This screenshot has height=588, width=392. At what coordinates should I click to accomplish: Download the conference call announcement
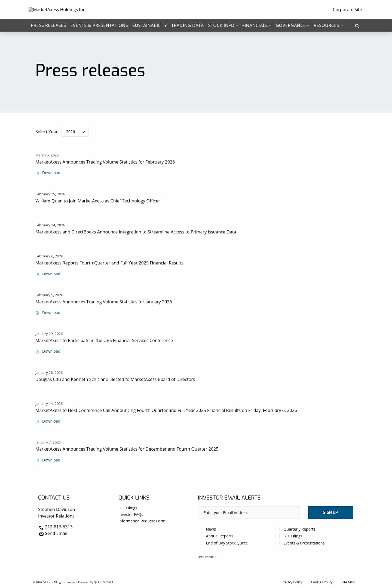[x=51, y=421]
